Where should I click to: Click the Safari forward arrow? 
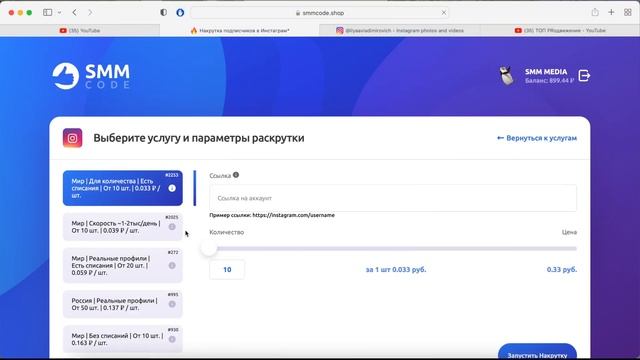90,13
